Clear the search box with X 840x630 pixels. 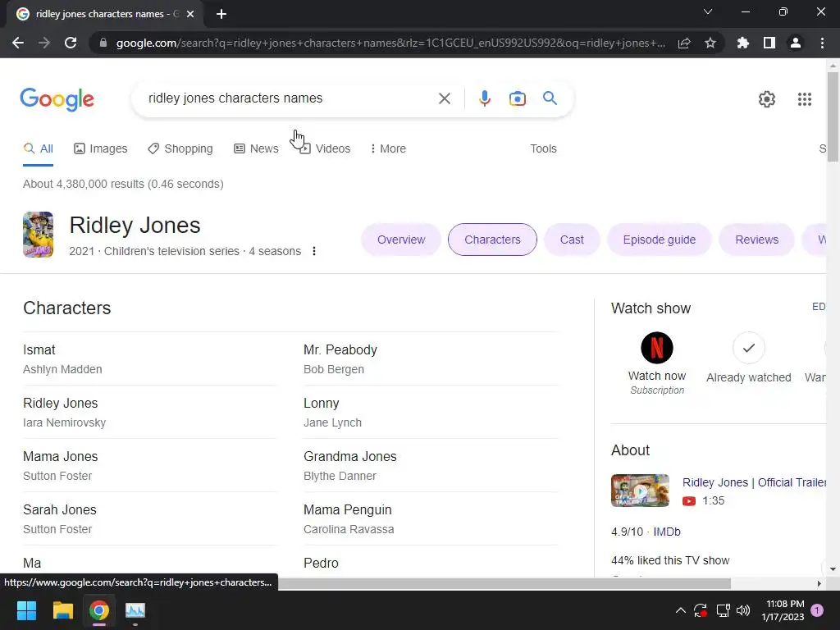point(444,98)
